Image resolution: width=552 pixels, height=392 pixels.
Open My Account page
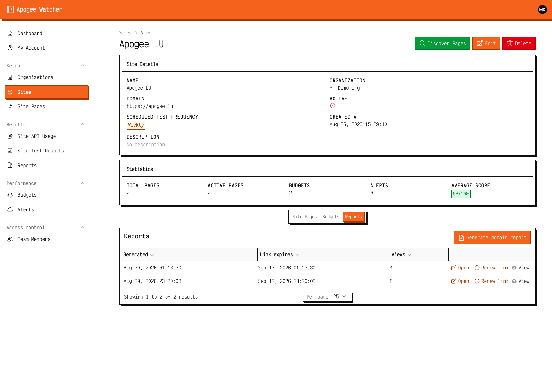[46, 48]
